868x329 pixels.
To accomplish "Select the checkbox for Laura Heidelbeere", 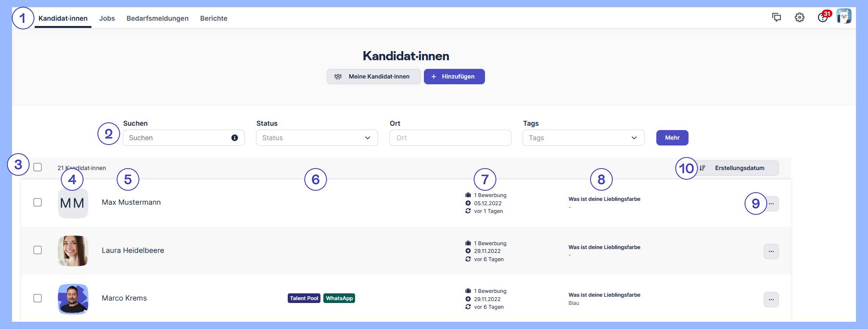I will 38,250.
